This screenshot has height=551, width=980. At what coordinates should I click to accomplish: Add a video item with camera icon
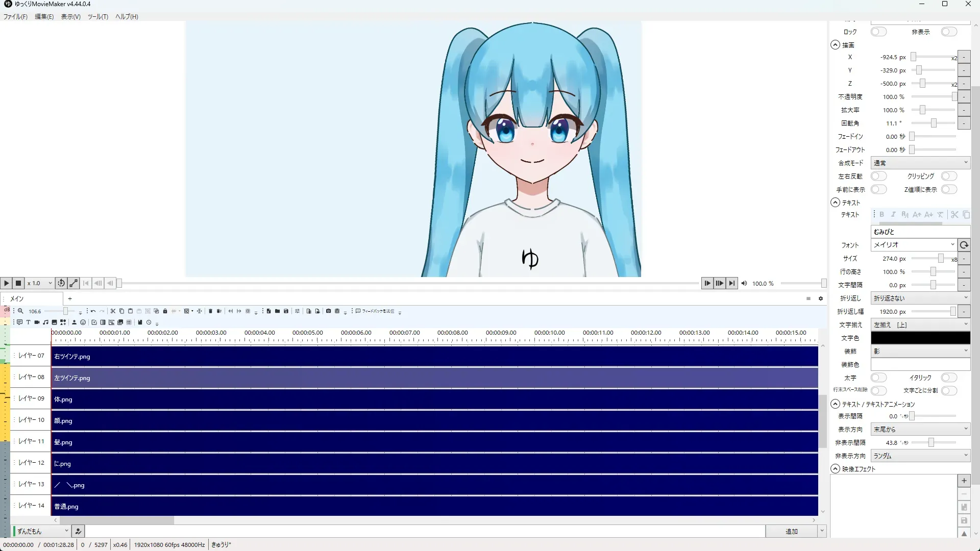(x=37, y=322)
